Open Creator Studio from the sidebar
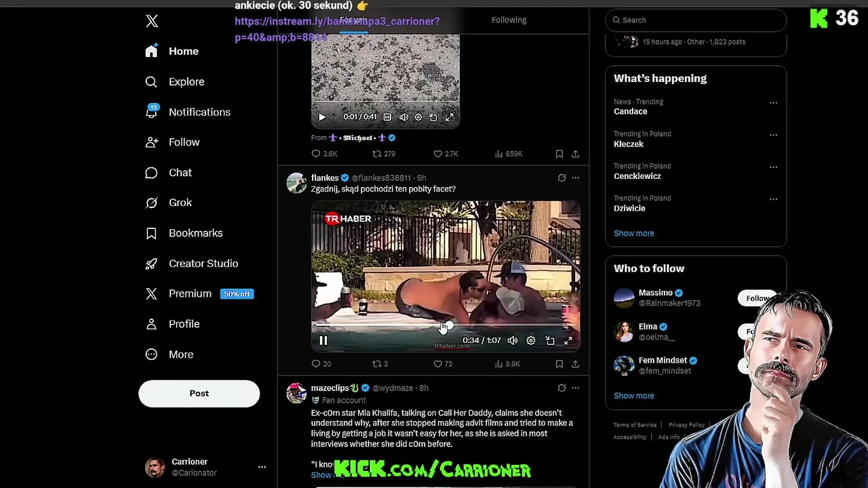Viewport: 868px width, 488px height. [191, 264]
